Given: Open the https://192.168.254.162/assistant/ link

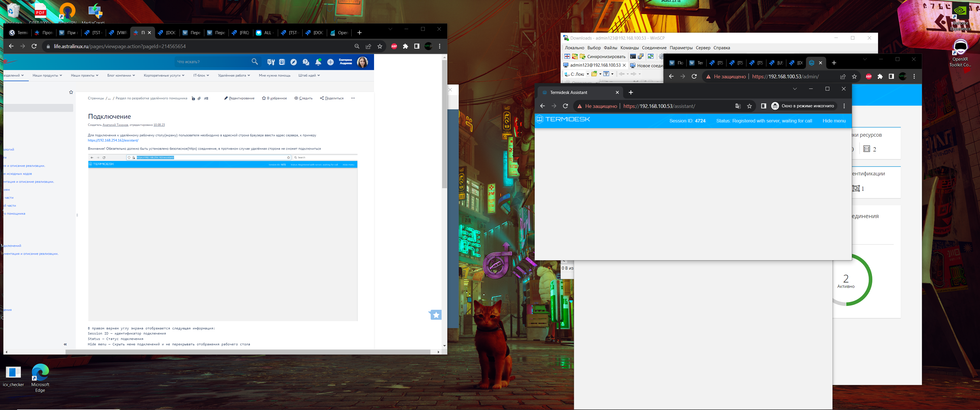Looking at the screenshot, I should click(x=113, y=140).
